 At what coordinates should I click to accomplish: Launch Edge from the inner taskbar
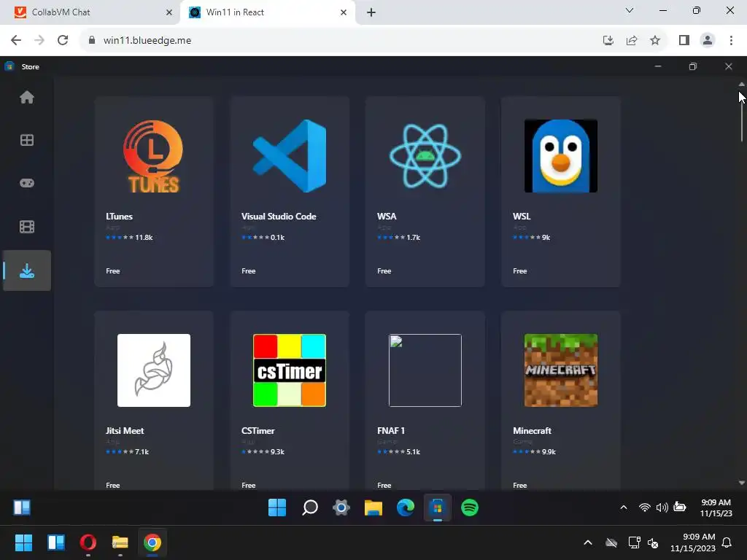coord(406,507)
